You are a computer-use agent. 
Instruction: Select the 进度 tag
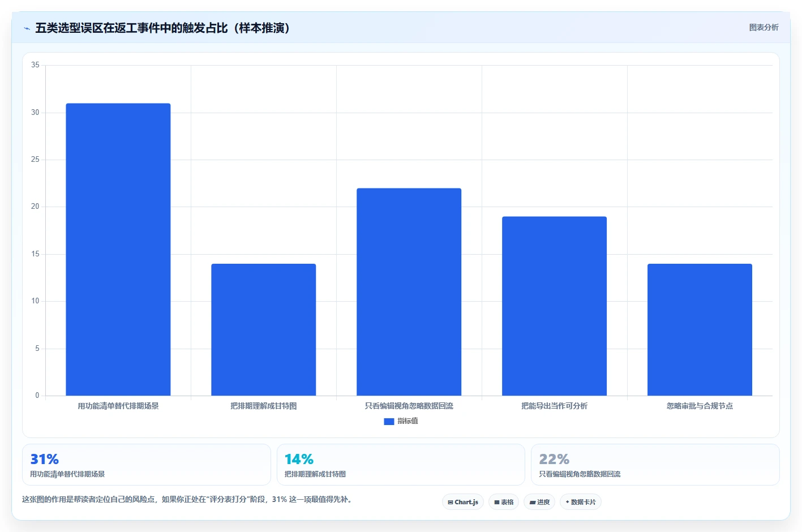coord(539,502)
